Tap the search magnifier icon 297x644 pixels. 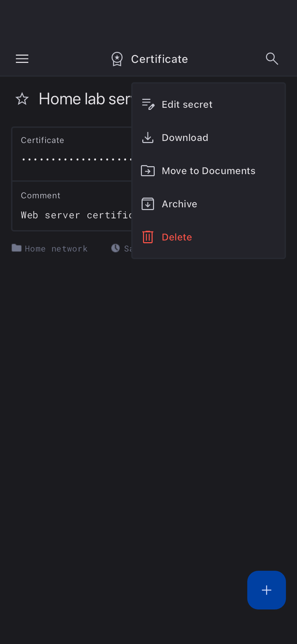pos(272,59)
